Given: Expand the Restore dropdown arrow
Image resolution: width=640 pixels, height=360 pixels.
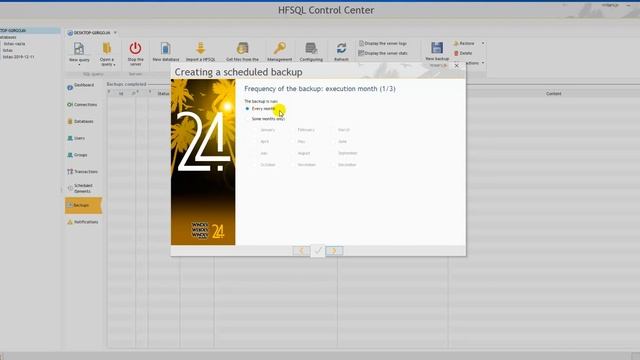Looking at the screenshot, I should coord(483,43).
